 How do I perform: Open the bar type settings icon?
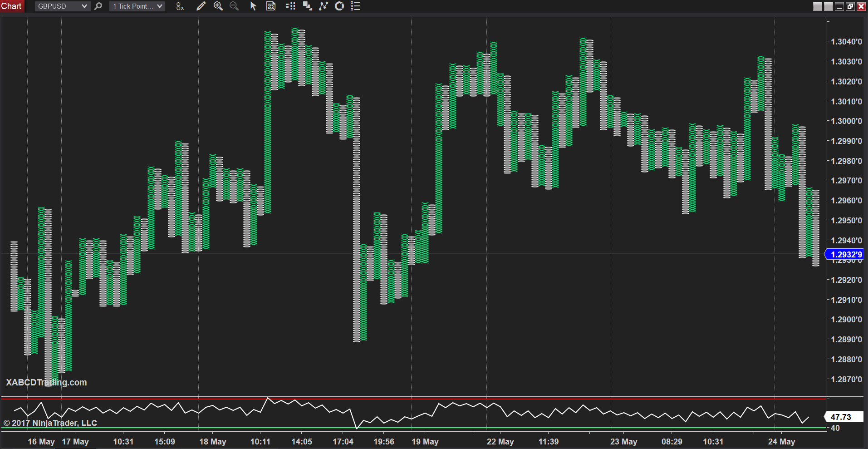click(180, 6)
